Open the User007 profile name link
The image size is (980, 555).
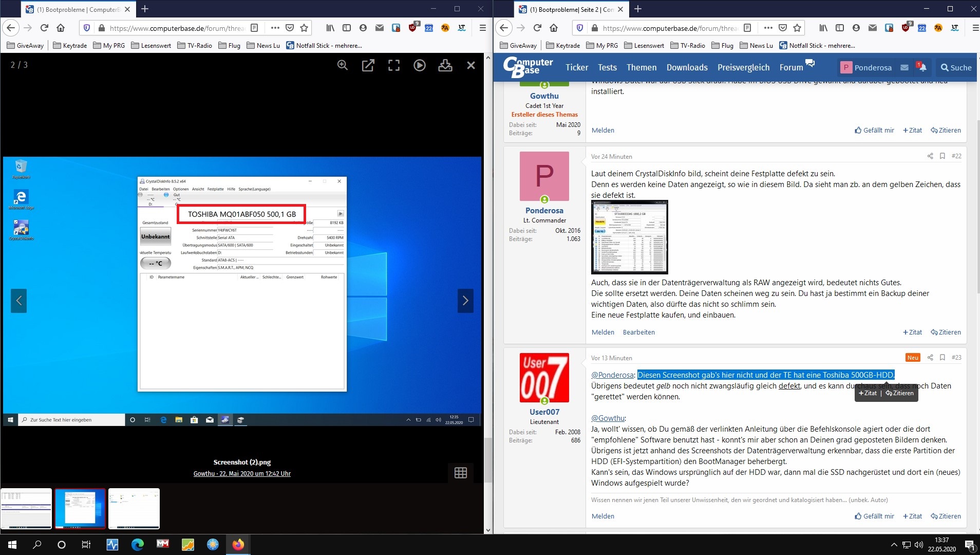click(x=544, y=412)
